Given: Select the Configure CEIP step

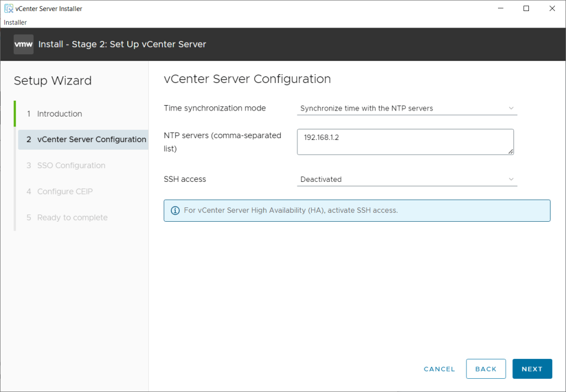Looking at the screenshot, I should [65, 191].
